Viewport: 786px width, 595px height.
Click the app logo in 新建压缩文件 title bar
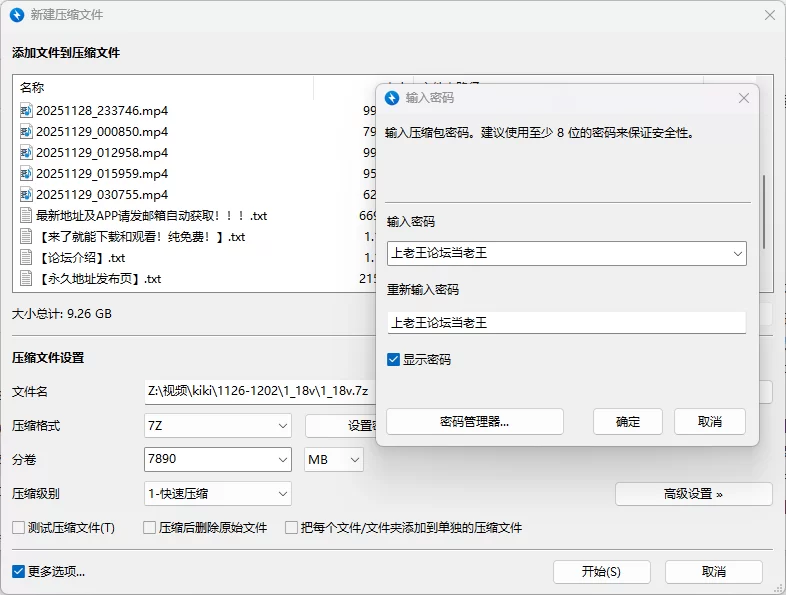point(17,15)
